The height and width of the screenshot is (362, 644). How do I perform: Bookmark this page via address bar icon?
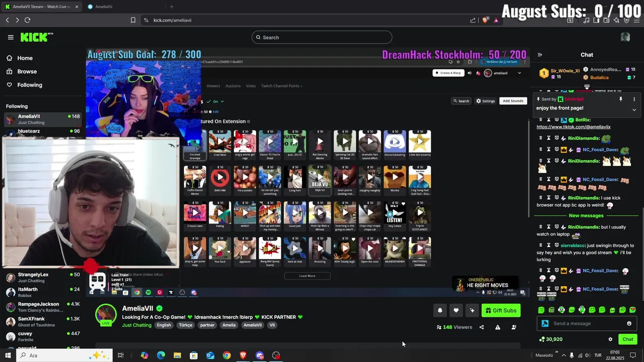tap(133, 20)
